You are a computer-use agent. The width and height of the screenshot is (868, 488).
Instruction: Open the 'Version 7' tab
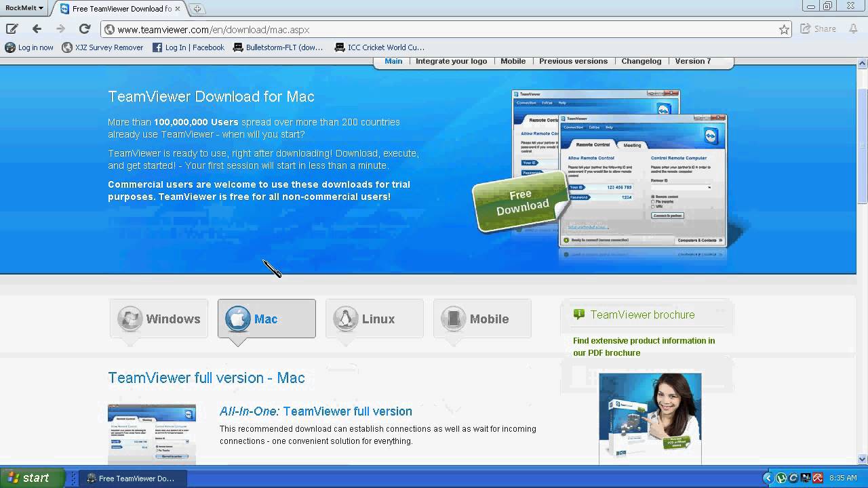(693, 61)
